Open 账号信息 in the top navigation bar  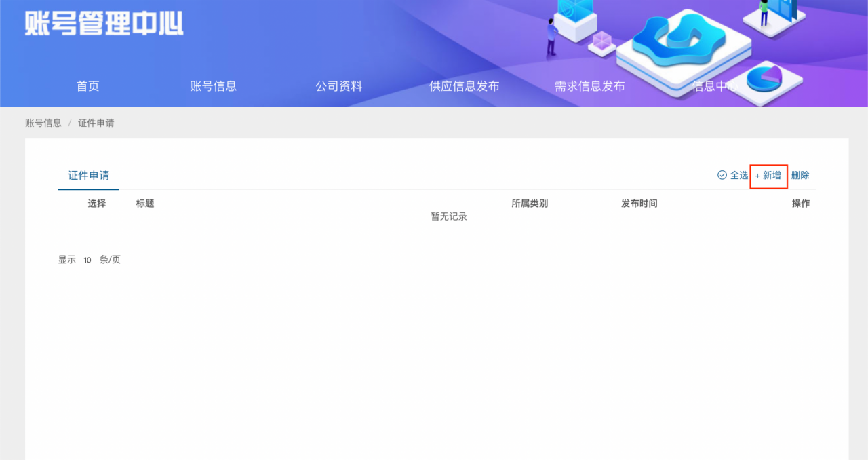pyautogui.click(x=213, y=86)
